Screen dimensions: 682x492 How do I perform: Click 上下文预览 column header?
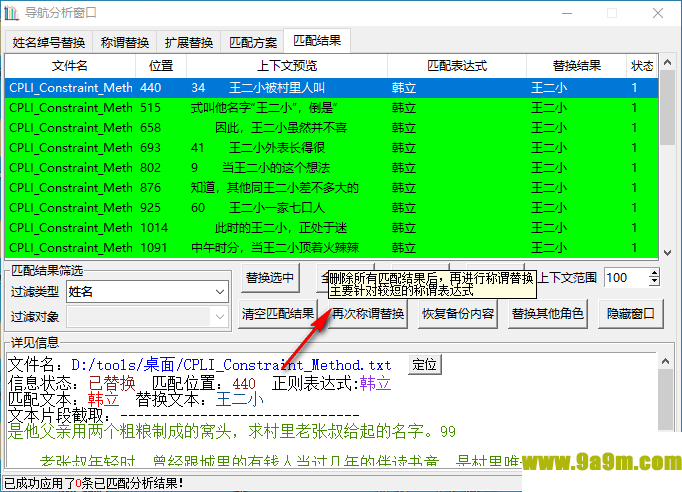(x=287, y=66)
